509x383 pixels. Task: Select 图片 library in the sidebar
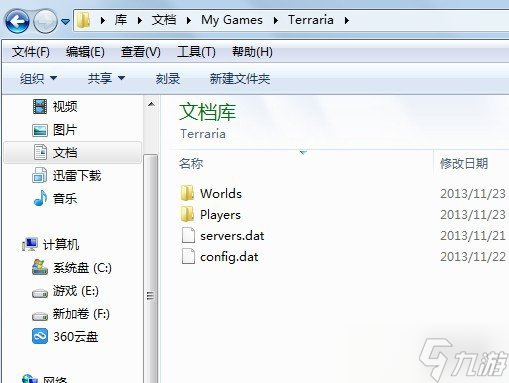click(x=65, y=130)
